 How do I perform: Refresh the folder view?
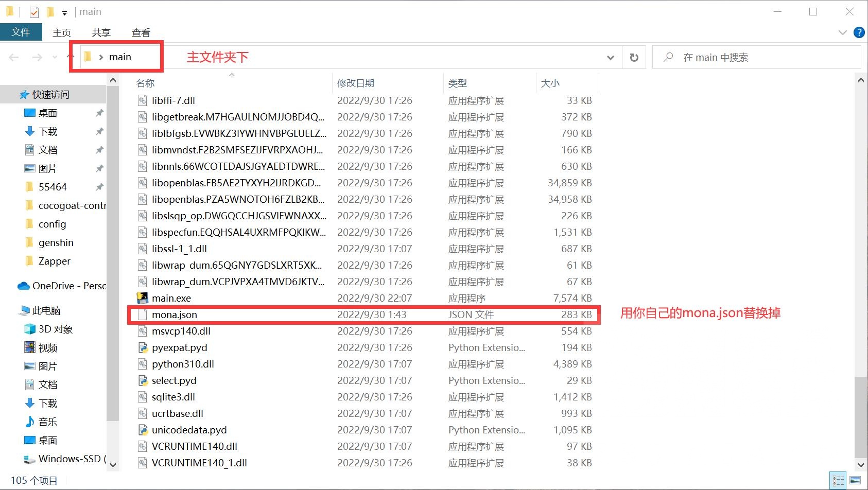pyautogui.click(x=634, y=57)
